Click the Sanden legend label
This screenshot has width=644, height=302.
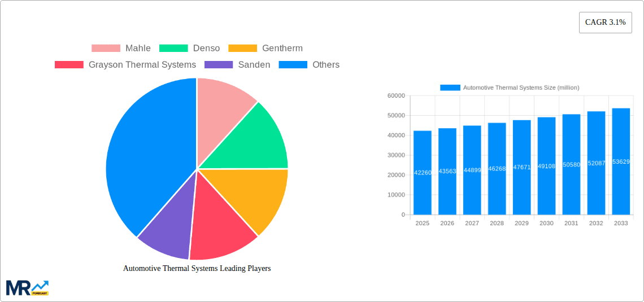click(254, 65)
